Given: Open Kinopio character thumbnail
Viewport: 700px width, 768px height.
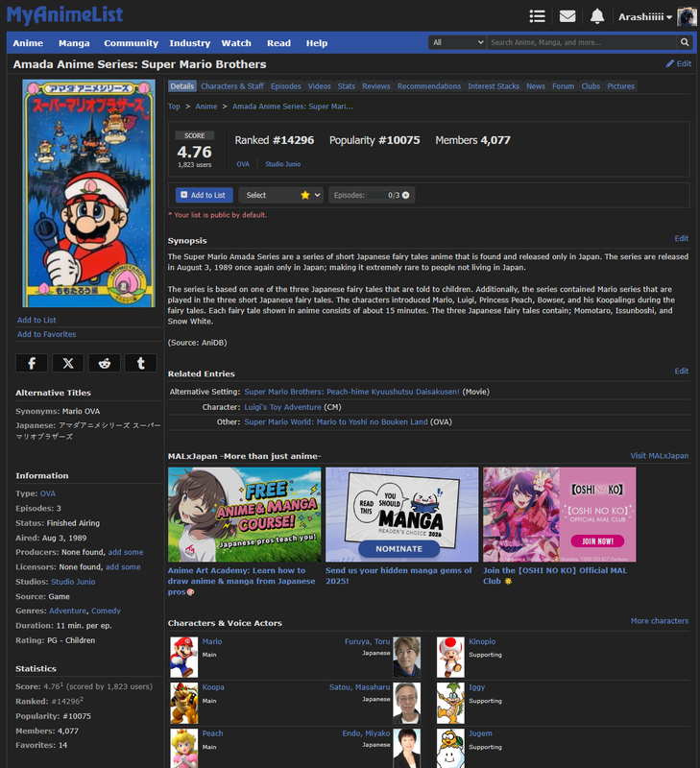Looking at the screenshot, I should [x=450, y=658].
